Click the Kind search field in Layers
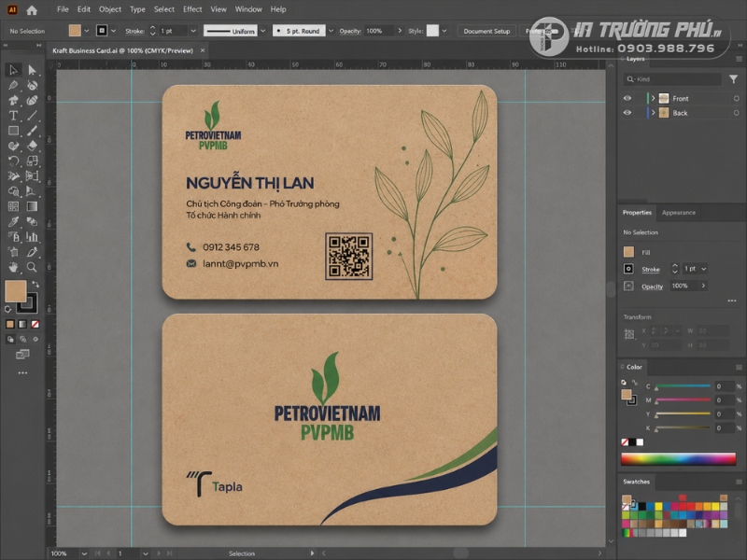 pyautogui.click(x=671, y=79)
